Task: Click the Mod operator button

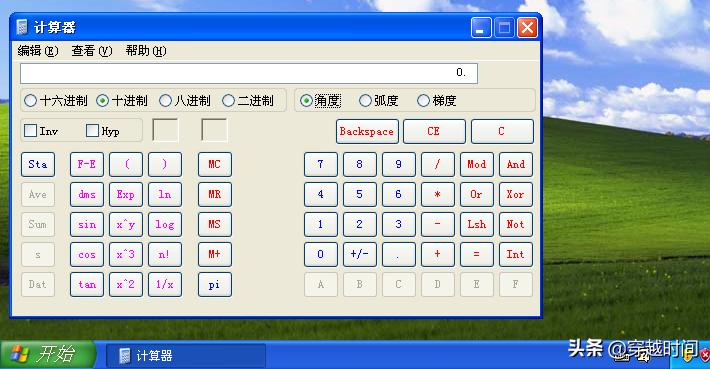Action: [476, 164]
